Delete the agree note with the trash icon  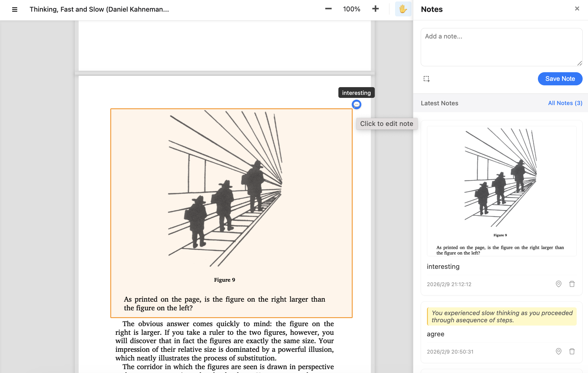click(572, 352)
